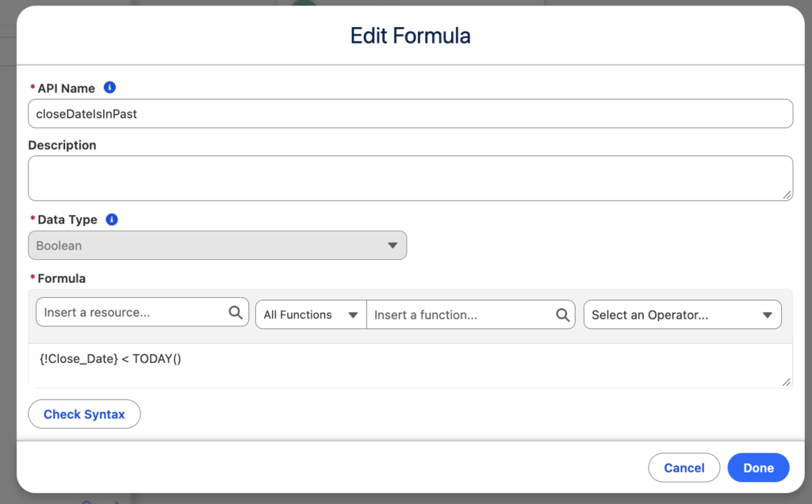Open the Select an Operator dropdown
812x504 pixels.
click(682, 315)
